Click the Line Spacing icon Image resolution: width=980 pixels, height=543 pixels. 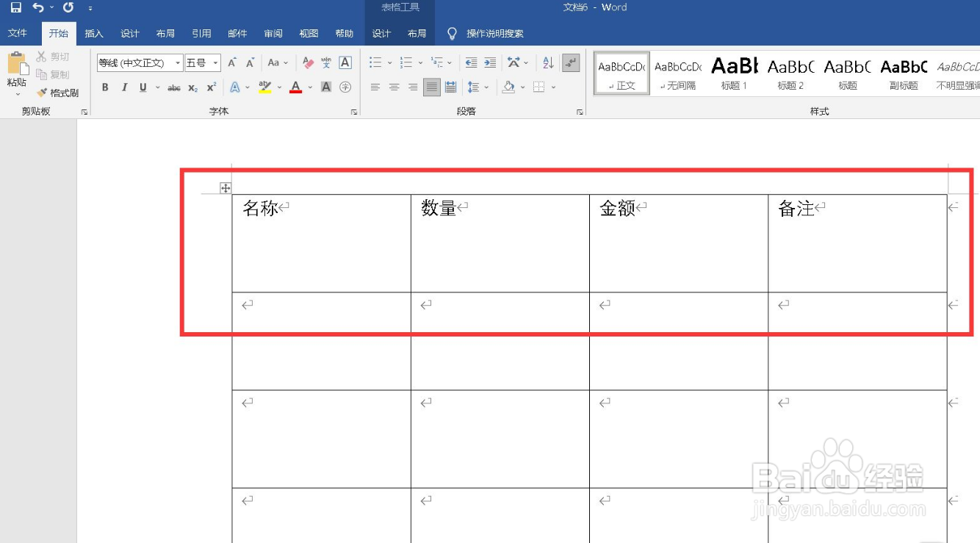pyautogui.click(x=472, y=87)
